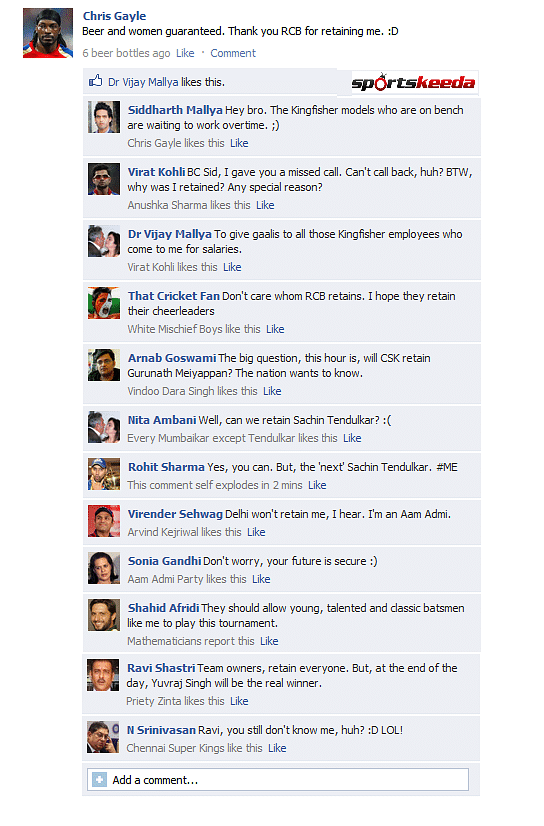This screenshot has width=544, height=826.
Task: Click the thumbs-up like icon beside Dr Vijay Mallya
Action: [95, 81]
